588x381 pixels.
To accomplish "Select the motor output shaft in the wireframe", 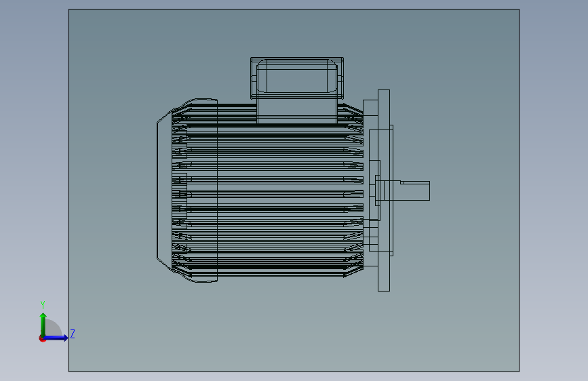I will pyautogui.click(x=407, y=190).
